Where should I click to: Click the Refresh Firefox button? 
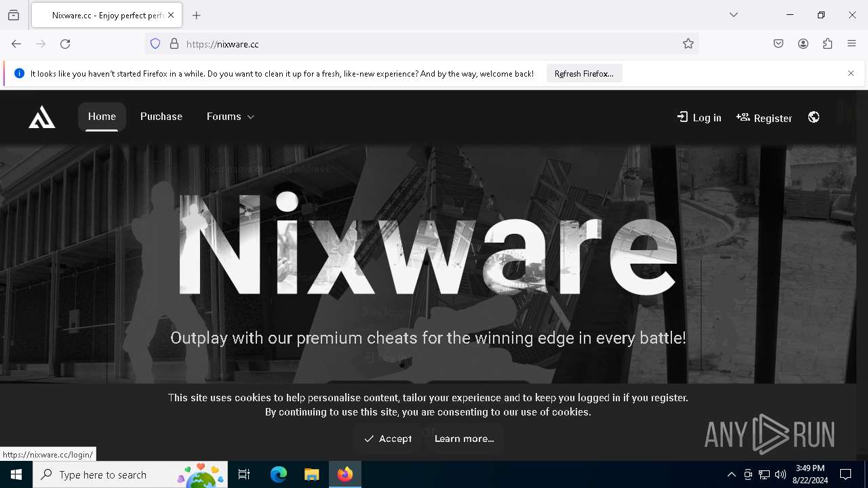tap(584, 73)
